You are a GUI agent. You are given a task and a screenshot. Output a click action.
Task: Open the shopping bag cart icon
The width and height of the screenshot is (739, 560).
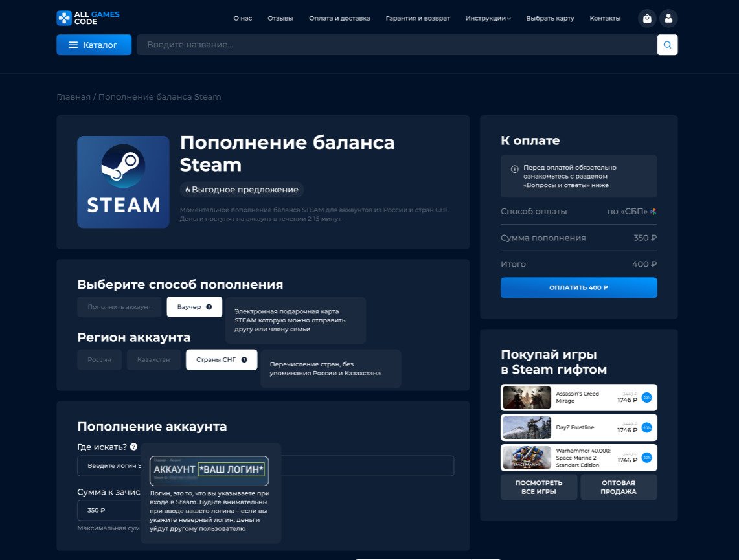pyautogui.click(x=647, y=18)
